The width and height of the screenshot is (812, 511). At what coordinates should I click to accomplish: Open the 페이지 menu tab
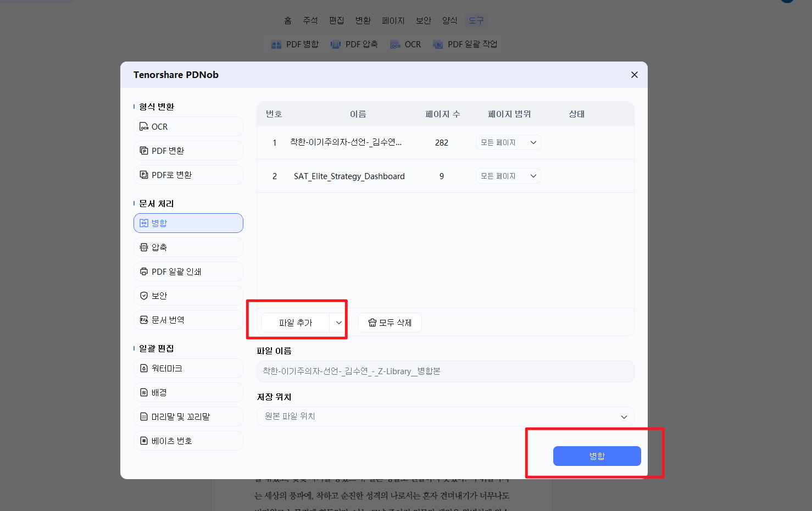[x=393, y=20]
